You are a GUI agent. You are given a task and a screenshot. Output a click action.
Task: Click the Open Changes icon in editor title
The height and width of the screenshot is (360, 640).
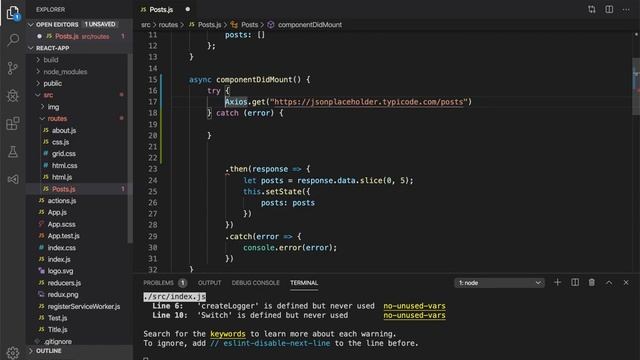[591, 9]
